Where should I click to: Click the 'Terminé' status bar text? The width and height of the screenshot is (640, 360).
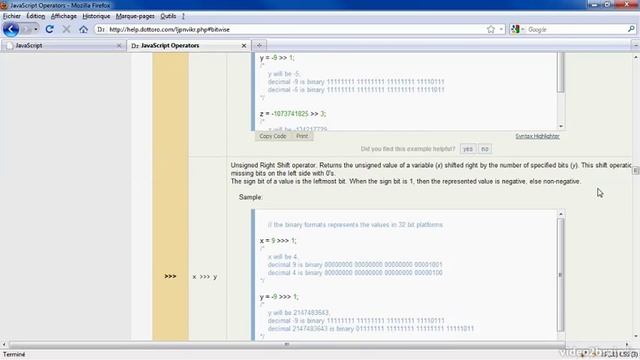(x=14, y=354)
